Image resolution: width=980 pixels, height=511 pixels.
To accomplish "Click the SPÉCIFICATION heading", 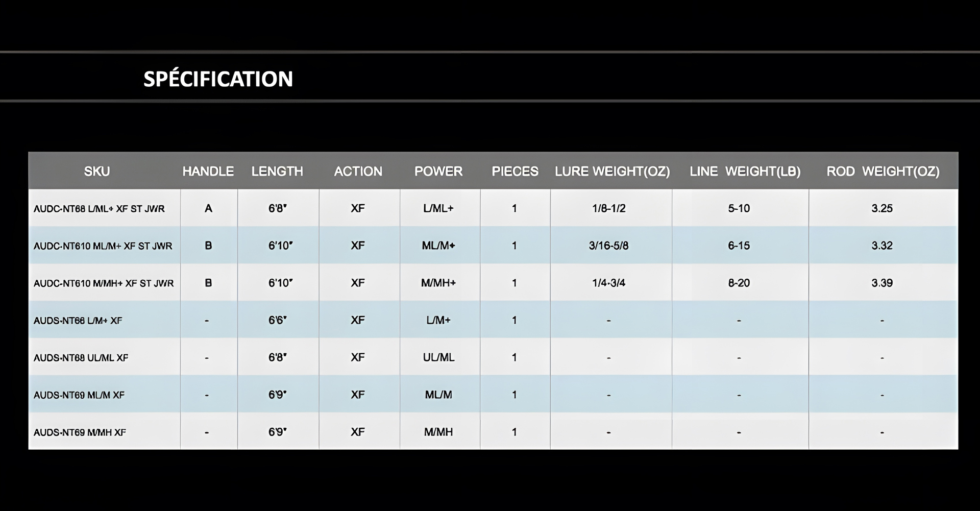I will (x=218, y=79).
